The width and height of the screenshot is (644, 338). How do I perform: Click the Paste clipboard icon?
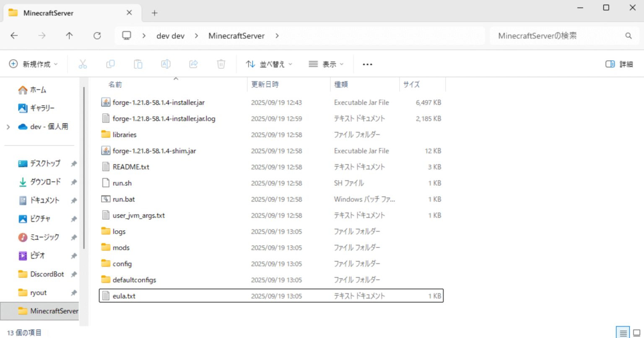coord(138,64)
